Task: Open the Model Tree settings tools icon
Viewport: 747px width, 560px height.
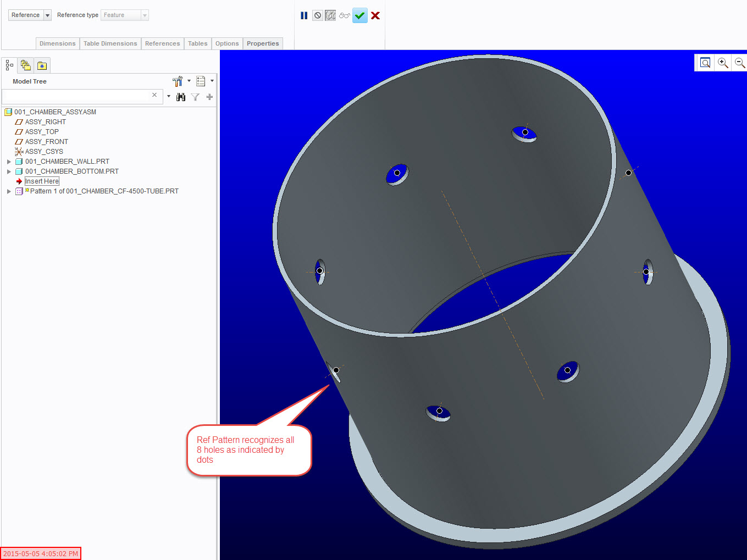Action: [178, 81]
